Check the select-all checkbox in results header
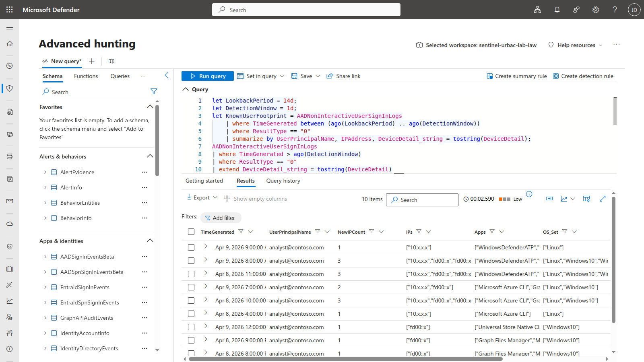This screenshot has height=362, width=644. [191, 232]
